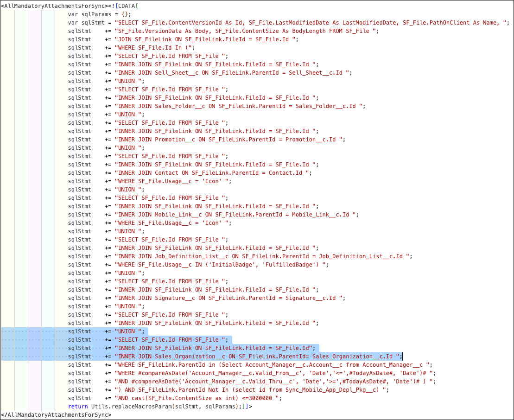
Task: Click 'WHERE SF_File.Id In (' line
Action: click(x=131, y=48)
